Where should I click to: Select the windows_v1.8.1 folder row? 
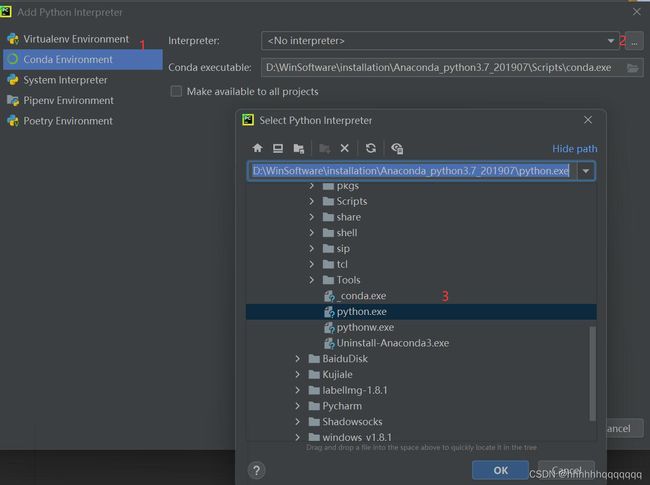421,437
